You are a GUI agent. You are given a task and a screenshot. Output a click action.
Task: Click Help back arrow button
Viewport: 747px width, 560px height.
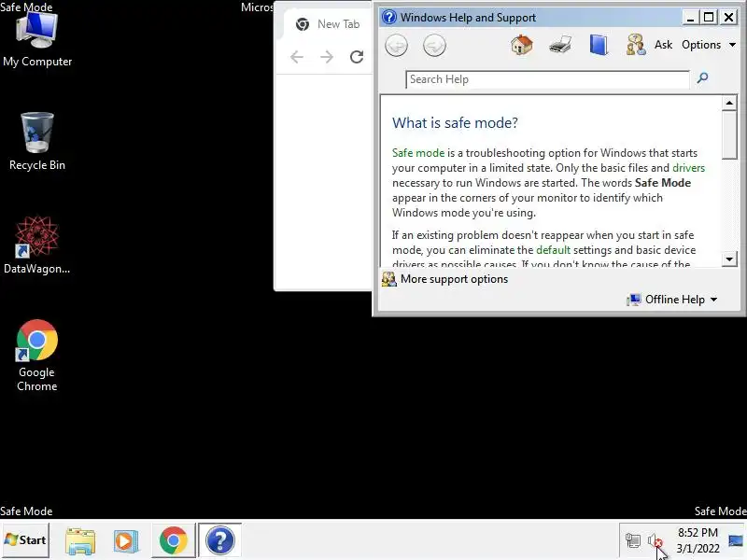396,46
